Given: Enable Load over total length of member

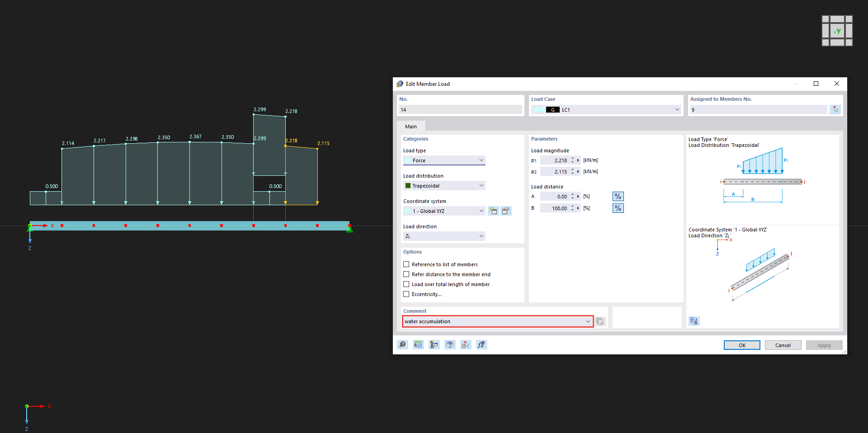Looking at the screenshot, I should point(406,284).
